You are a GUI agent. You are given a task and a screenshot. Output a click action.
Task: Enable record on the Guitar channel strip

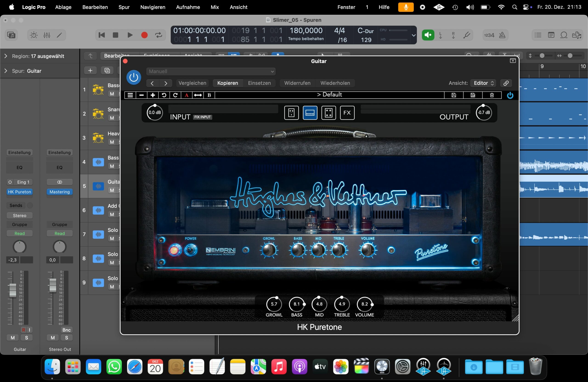pyautogui.click(x=23, y=330)
